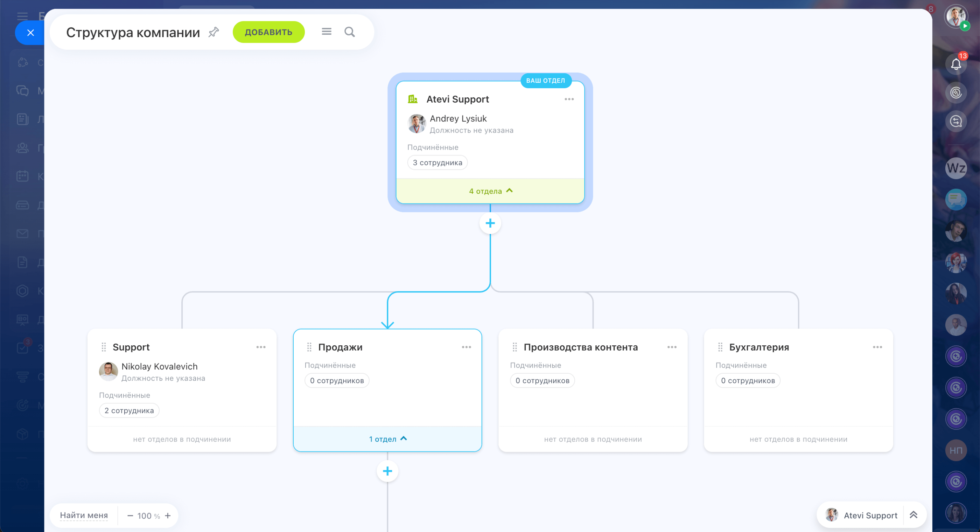The width and height of the screenshot is (980, 532).
Task: Open the blue chat bubble icon in right panel
Action: (x=956, y=200)
